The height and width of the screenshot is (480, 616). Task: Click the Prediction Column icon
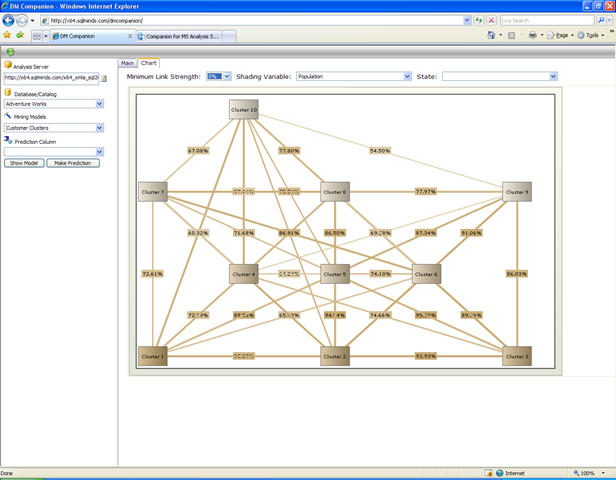point(8,140)
